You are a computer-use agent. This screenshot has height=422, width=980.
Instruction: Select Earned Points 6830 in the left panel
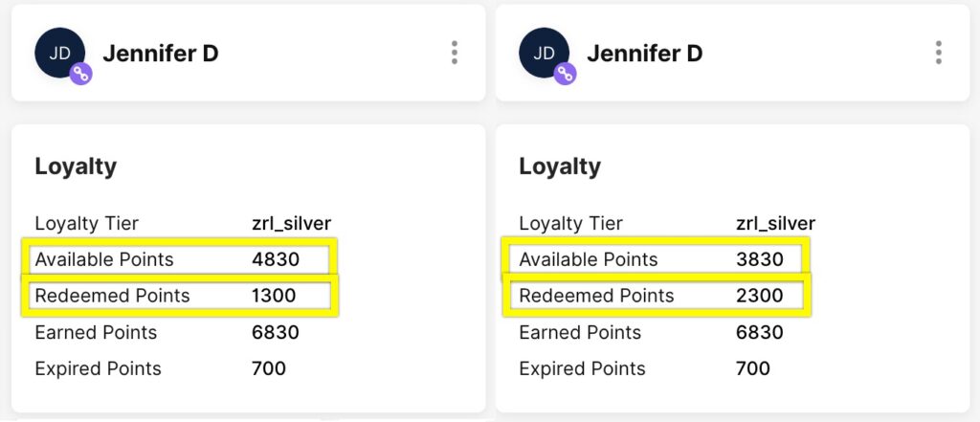(x=167, y=332)
